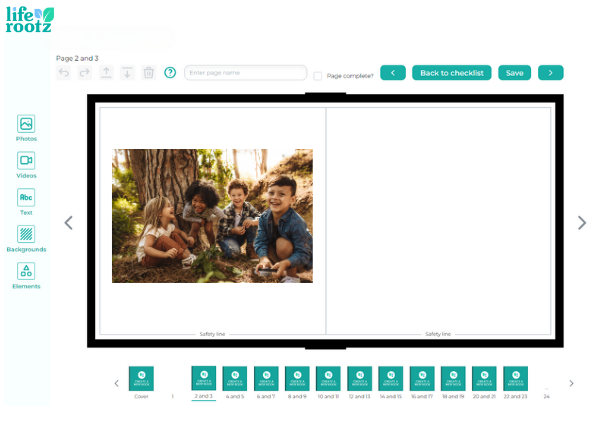Select the 4 and 5 page thumbnail
The height and width of the screenshot is (432, 598).
click(235, 378)
